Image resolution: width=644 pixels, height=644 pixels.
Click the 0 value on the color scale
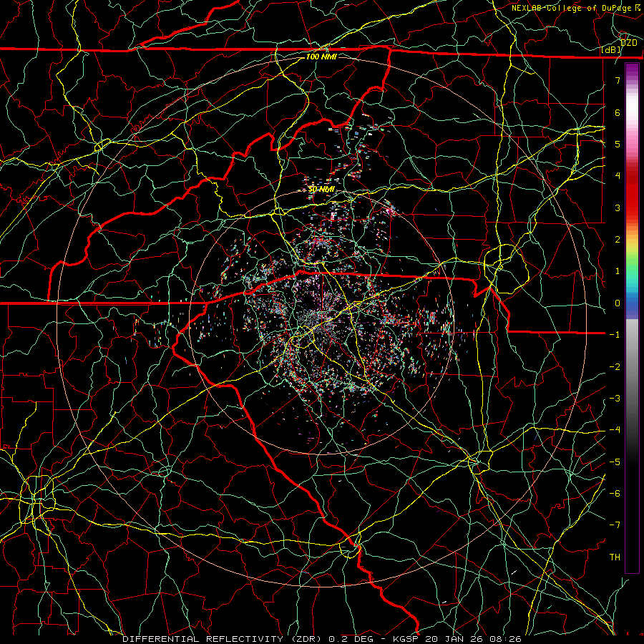point(618,303)
